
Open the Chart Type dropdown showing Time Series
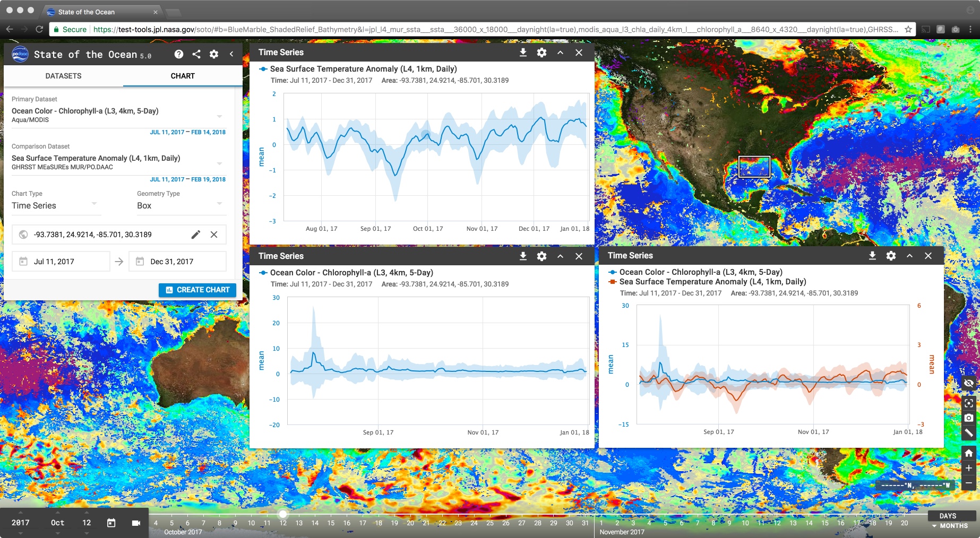55,206
